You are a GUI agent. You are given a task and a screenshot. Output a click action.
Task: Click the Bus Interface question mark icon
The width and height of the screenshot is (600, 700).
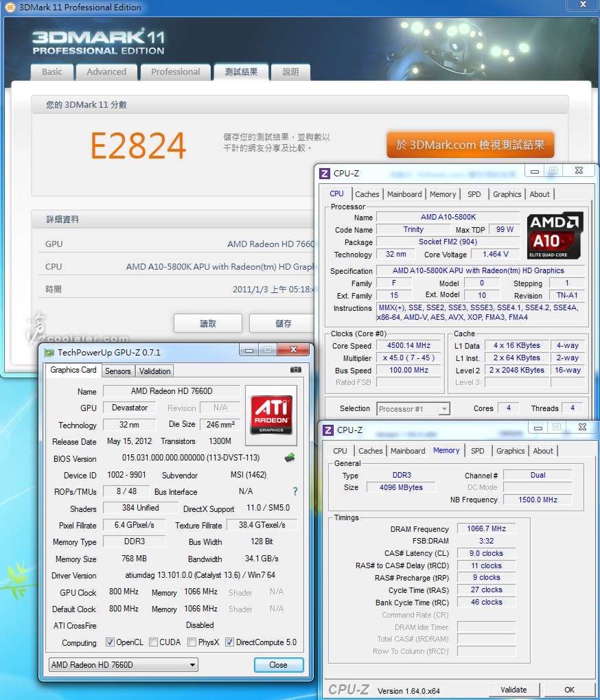pyautogui.click(x=295, y=491)
